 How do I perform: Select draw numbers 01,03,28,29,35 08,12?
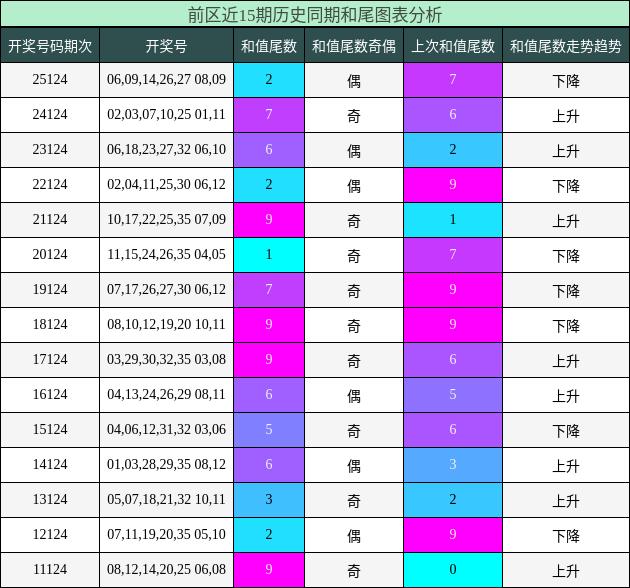tap(166, 464)
